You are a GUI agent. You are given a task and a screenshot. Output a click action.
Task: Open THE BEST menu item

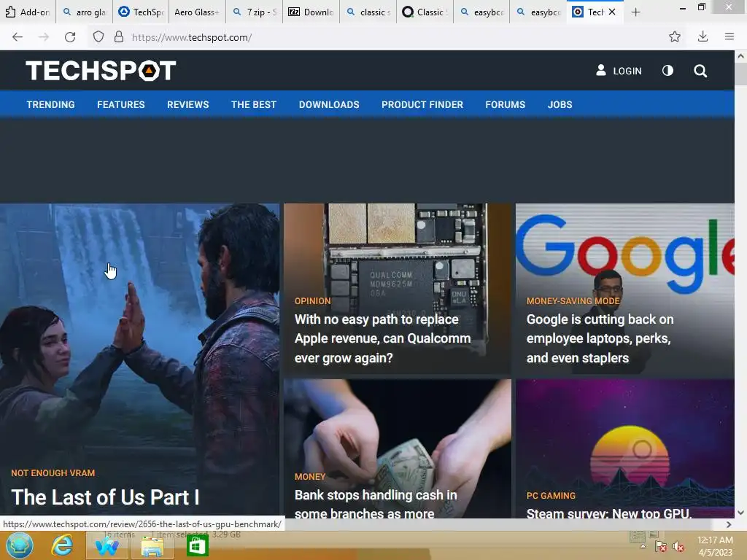click(x=254, y=104)
